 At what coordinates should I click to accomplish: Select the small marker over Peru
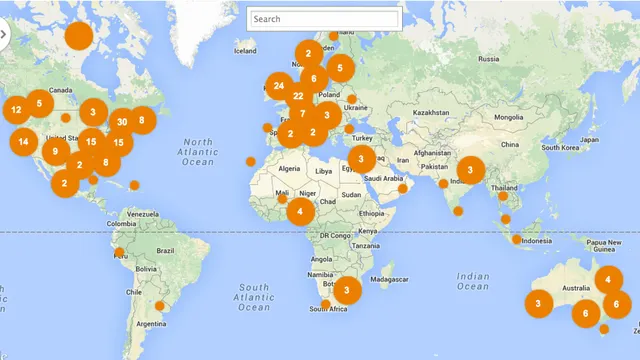119,252
